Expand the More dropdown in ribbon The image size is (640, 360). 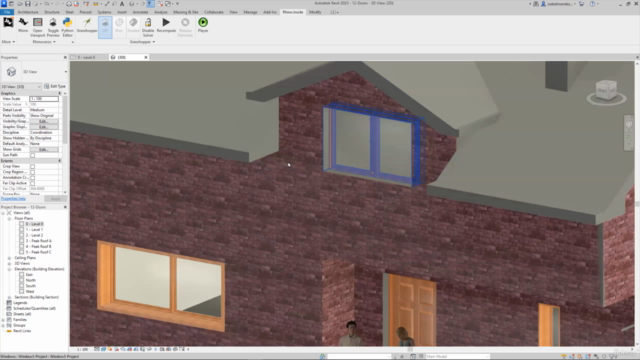point(8,42)
